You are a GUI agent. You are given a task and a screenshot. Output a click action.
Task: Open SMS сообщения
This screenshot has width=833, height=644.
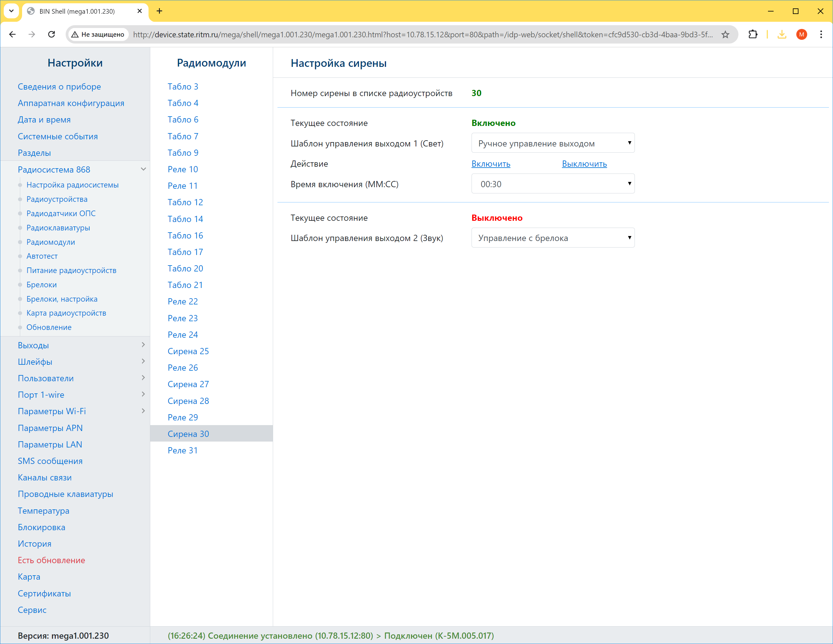[x=50, y=461]
